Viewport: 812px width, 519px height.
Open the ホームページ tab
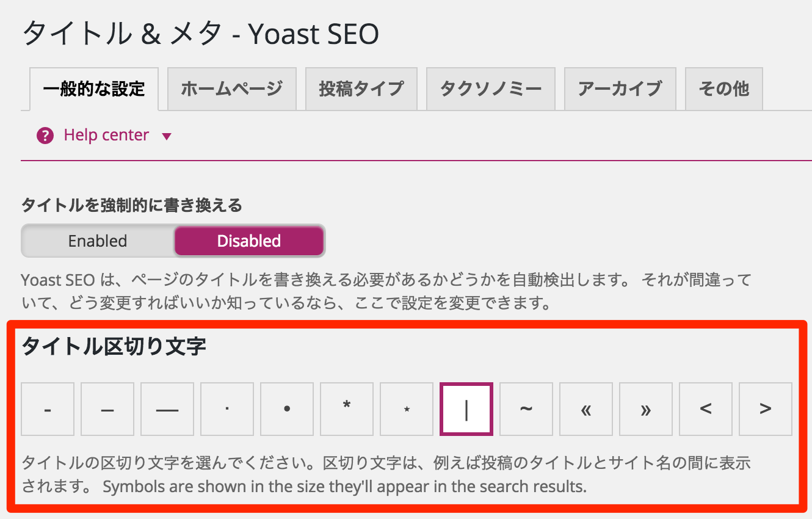click(232, 89)
